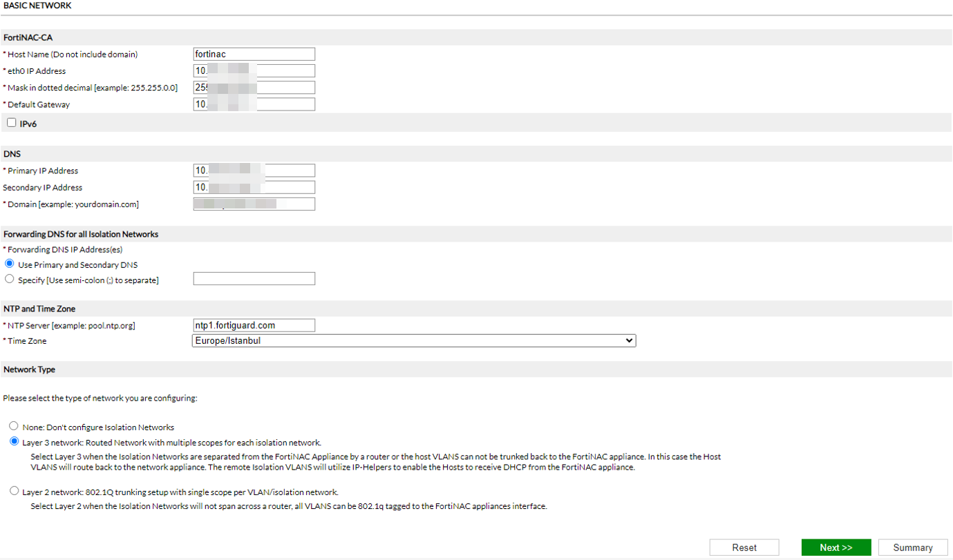Select None: Don't configure Isolation Networks

[x=14, y=426]
